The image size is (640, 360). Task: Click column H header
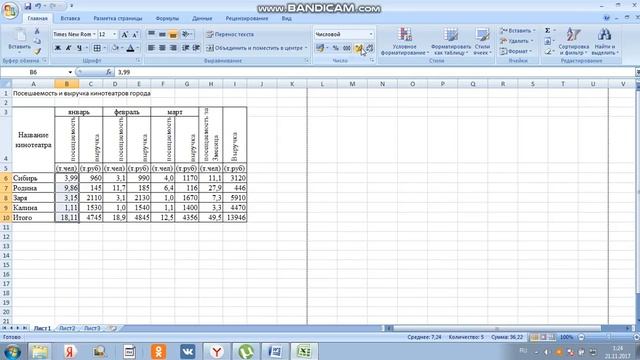coord(211,84)
